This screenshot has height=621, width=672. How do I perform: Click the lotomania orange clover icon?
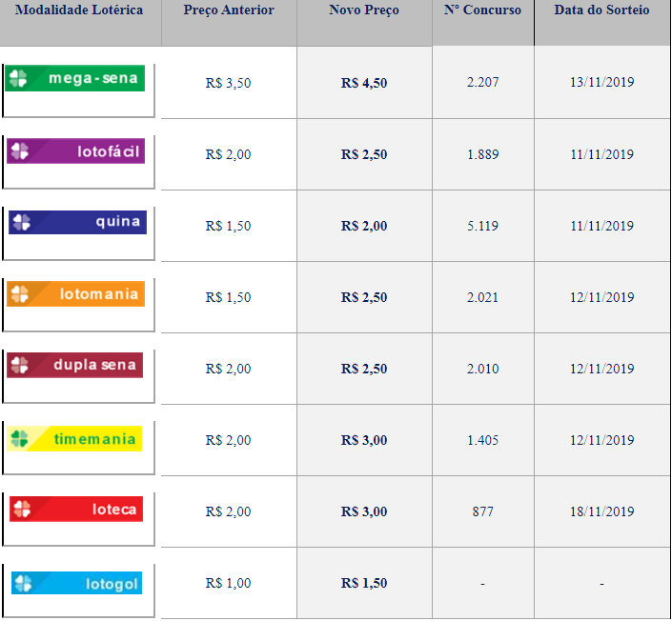click(20, 293)
